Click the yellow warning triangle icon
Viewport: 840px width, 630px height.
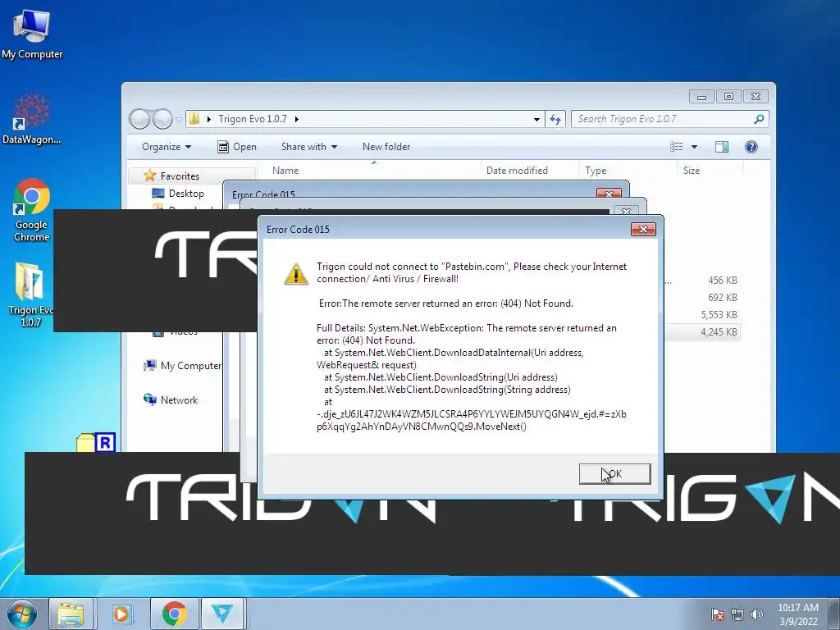click(x=295, y=274)
